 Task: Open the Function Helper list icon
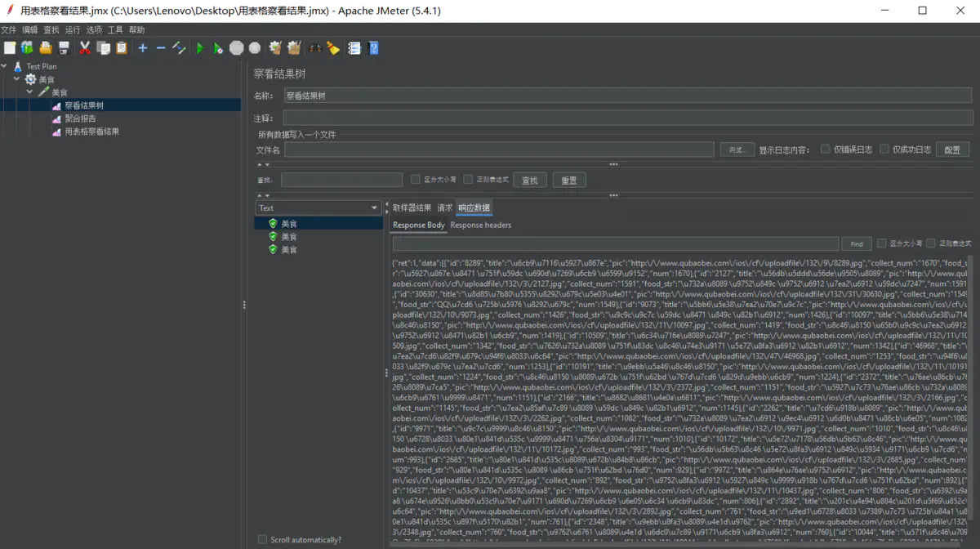click(354, 48)
